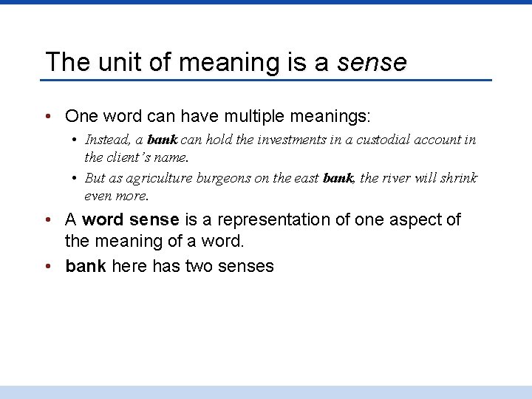
Task: Click the phrase 'agriculture burgeons' in the second example
Action: (x=188, y=179)
